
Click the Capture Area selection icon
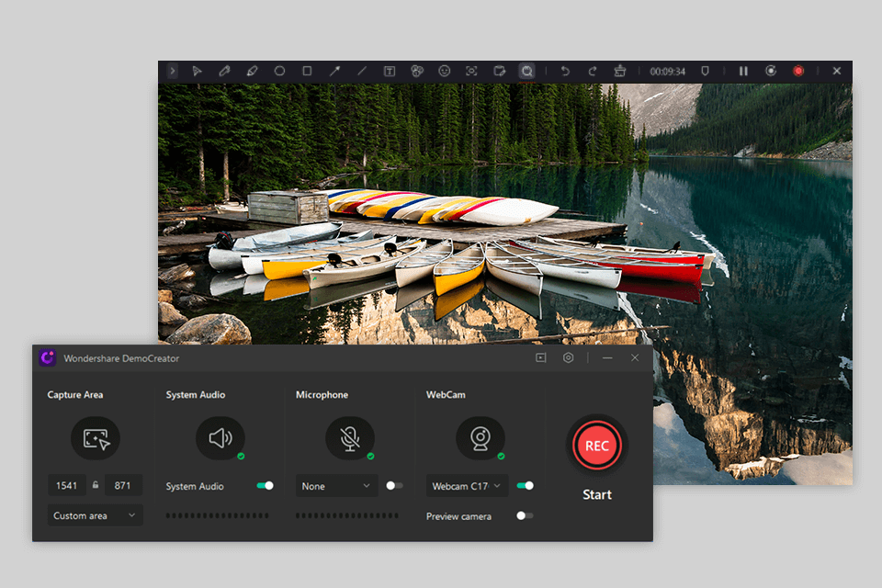tap(96, 438)
